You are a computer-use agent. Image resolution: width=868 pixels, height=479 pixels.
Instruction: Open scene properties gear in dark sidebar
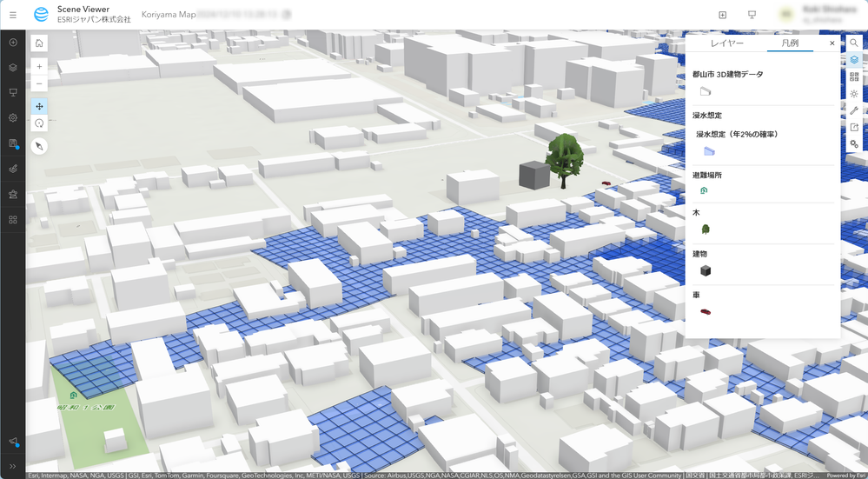click(x=13, y=117)
